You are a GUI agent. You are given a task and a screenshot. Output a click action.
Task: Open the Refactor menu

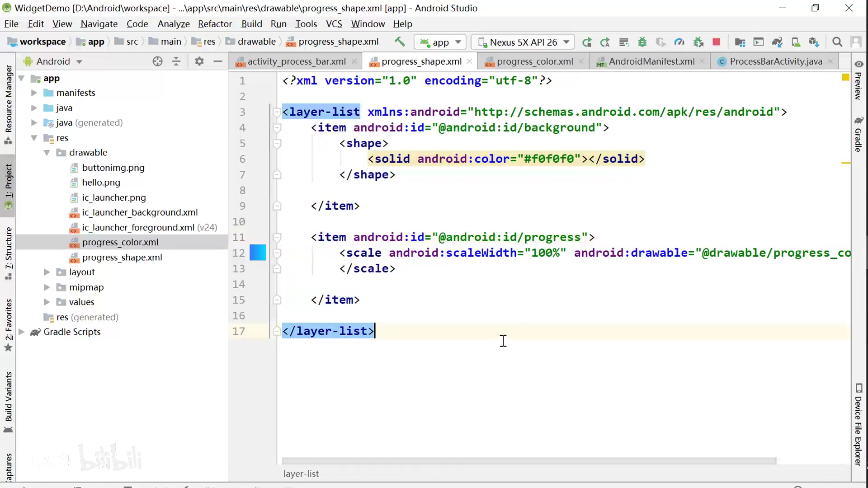215,24
